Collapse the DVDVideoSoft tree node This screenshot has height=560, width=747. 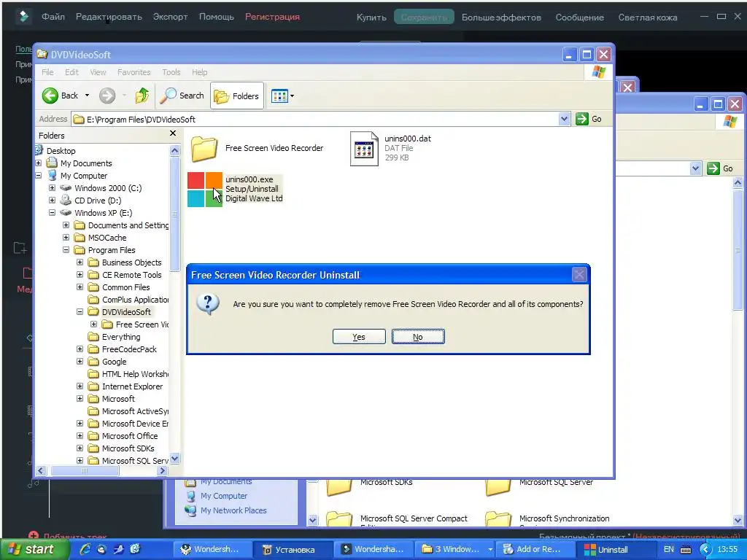(x=80, y=311)
